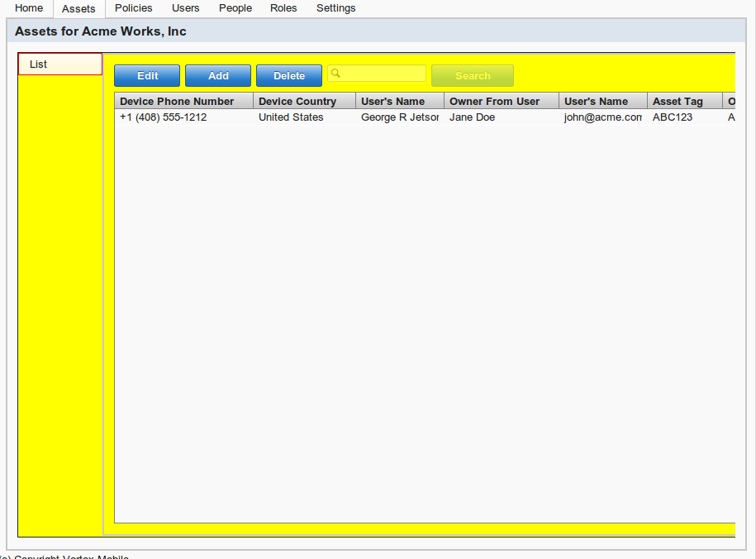Open the Settings tab
The image size is (756, 559).
click(335, 8)
